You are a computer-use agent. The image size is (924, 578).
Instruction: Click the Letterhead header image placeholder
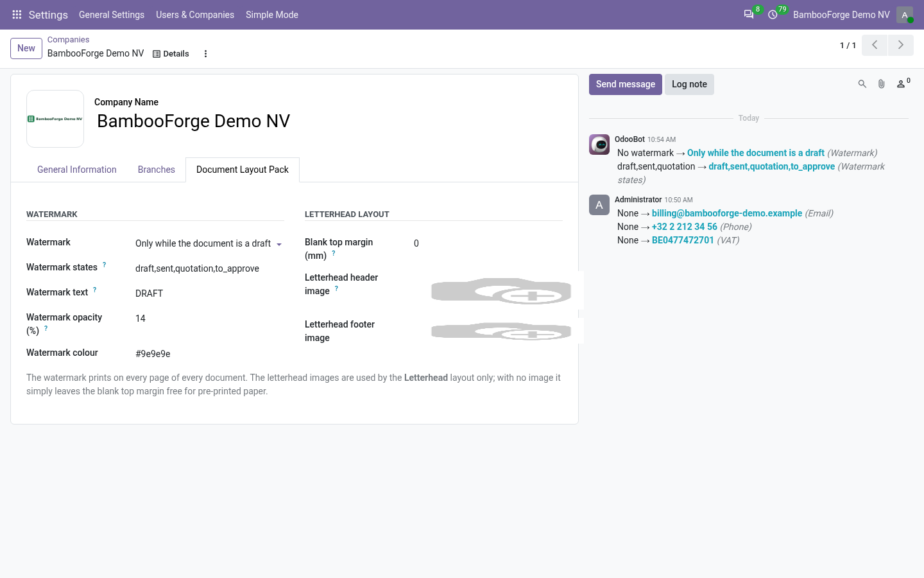[x=501, y=292]
